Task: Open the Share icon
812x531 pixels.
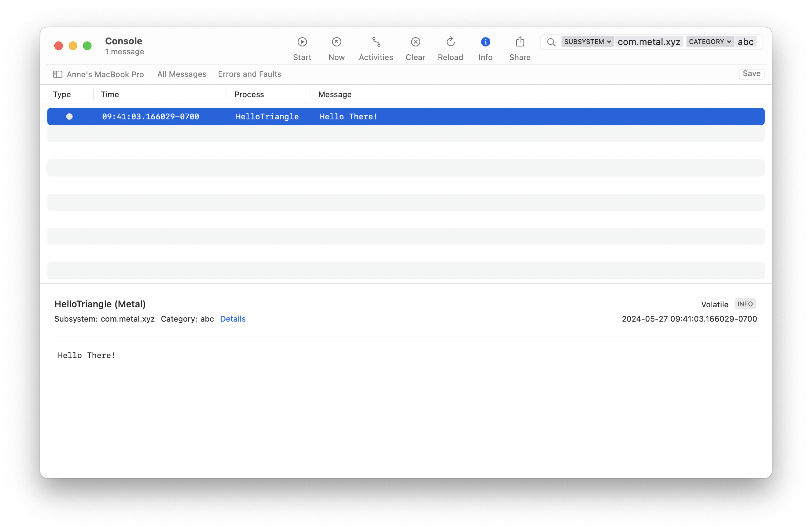Action: (520, 42)
